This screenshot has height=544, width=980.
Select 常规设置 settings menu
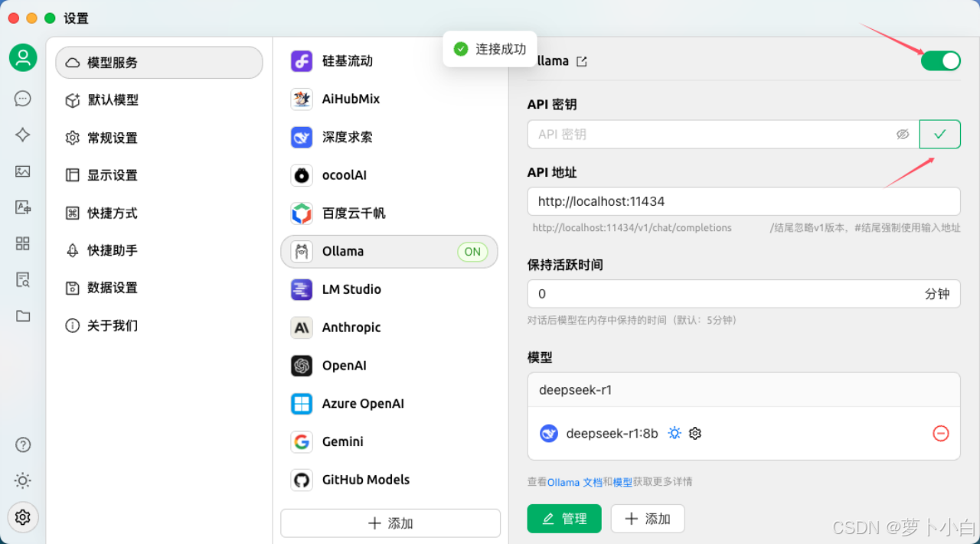pos(159,138)
